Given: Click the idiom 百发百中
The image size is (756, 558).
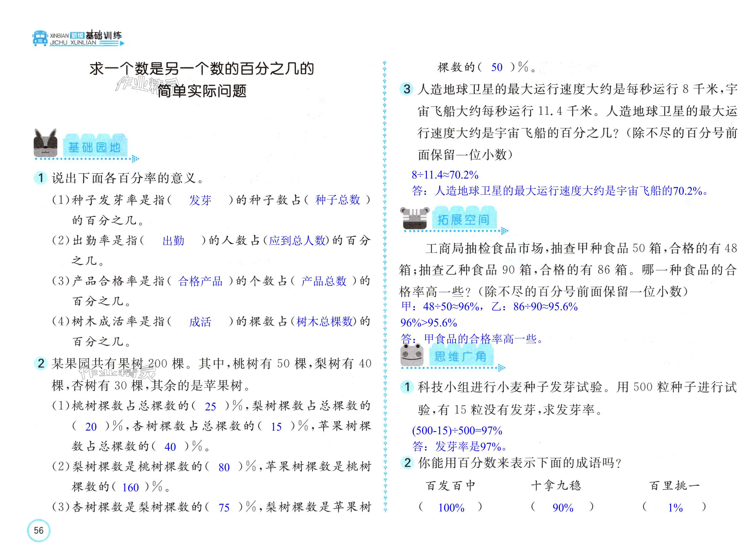Looking at the screenshot, I should (451, 486).
